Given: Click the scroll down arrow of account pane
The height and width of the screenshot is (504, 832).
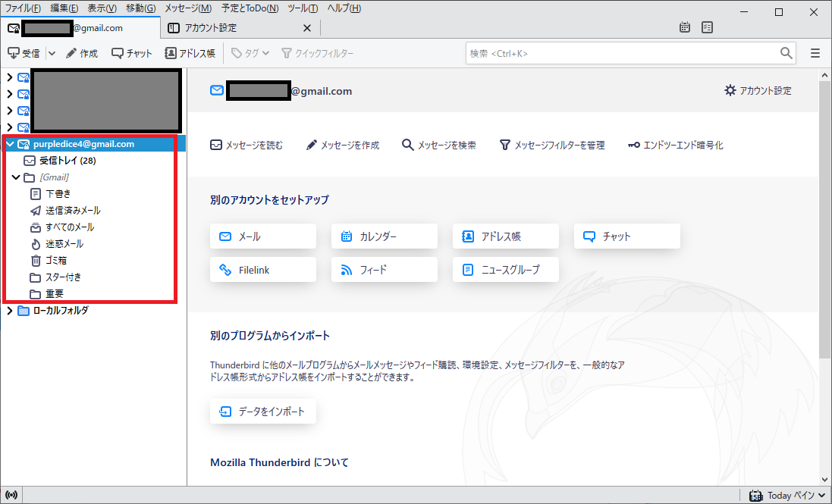Looking at the screenshot, I should [824, 480].
